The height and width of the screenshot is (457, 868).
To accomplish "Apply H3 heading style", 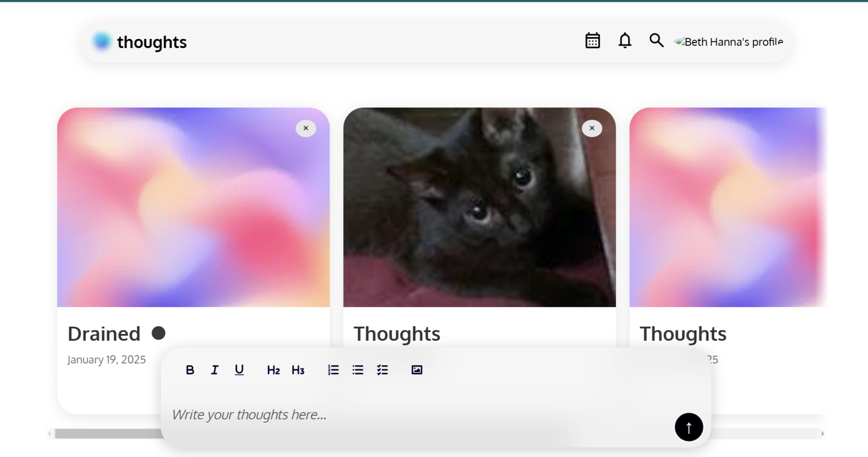I will point(298,370).
